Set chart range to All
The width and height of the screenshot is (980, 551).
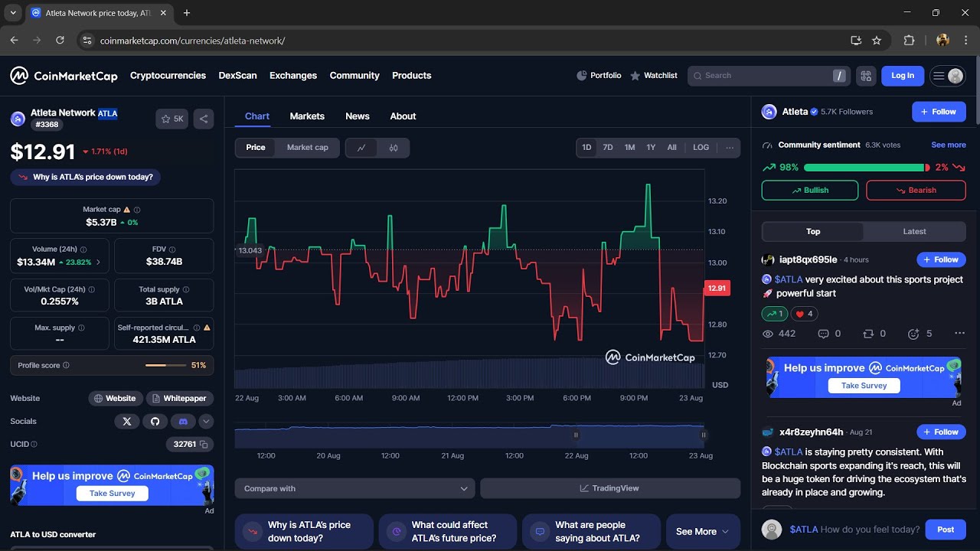coord(672,148)
